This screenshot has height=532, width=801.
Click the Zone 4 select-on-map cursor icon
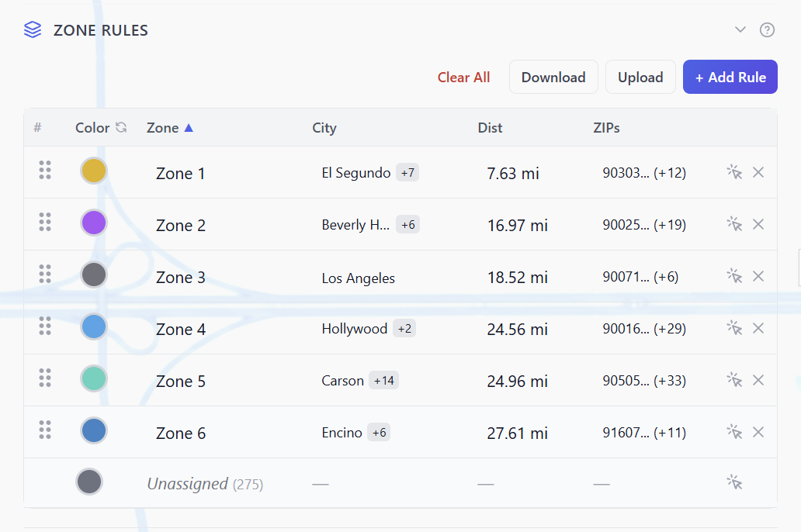coord(734,328)
